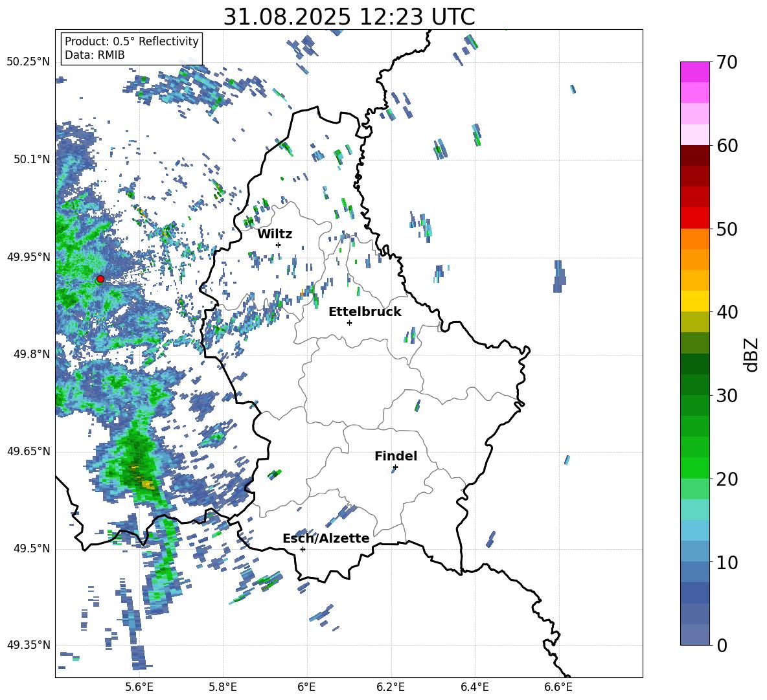Click the magenta top swatch of colorbar
The image size is (767, 700).
click(694, 72)
